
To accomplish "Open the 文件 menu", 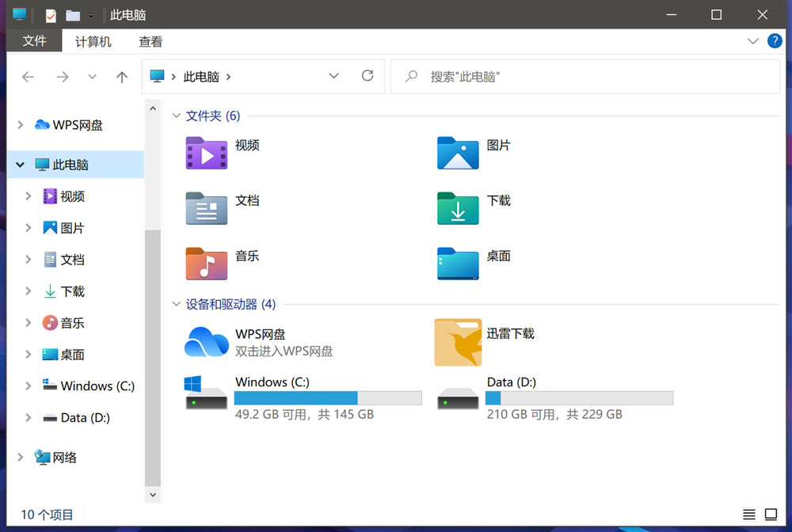I will point(34,41).
